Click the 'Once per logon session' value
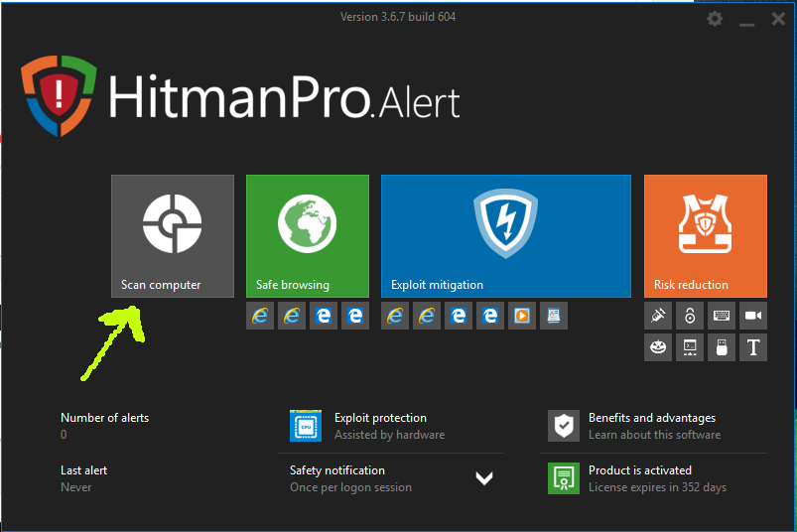This screenshot has height=532, width=797. [350, 487]
